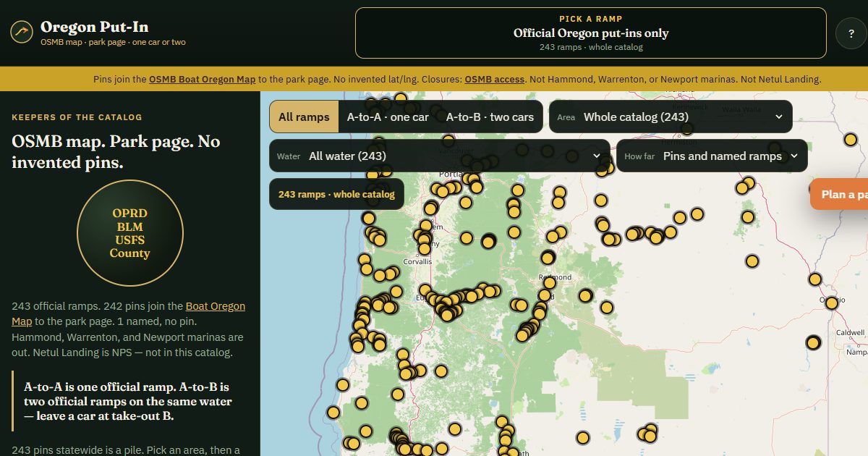Expand the Area Whole catalog dropdown
Image resolution: width=868 pixels, height=456 pixels.
[671, 117]
